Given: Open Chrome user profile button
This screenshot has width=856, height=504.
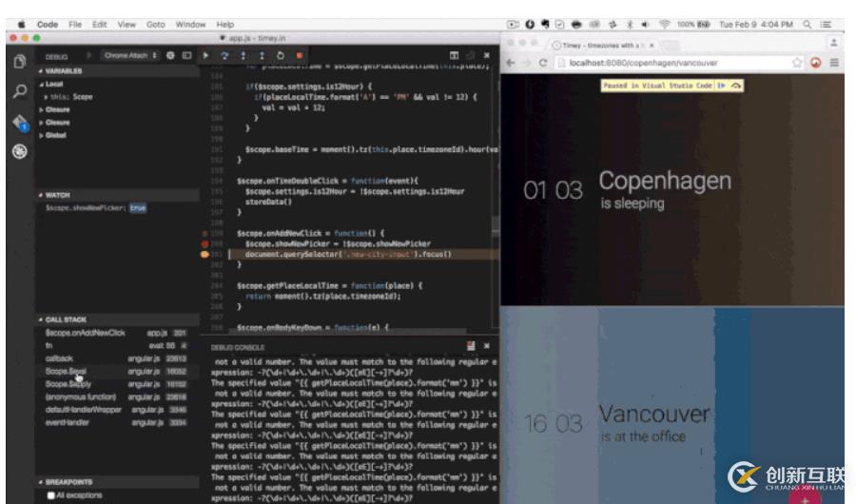Looking at the screenshot, I should point(833,43).
